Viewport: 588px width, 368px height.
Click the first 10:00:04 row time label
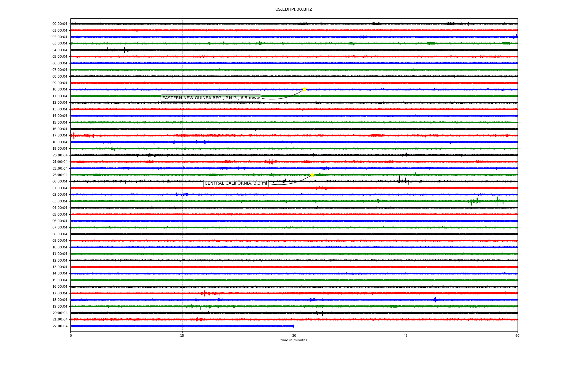60,90
